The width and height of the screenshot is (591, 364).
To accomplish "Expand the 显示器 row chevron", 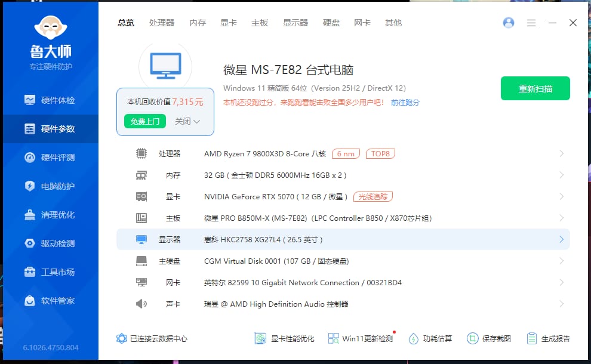I will coord(562,240).
